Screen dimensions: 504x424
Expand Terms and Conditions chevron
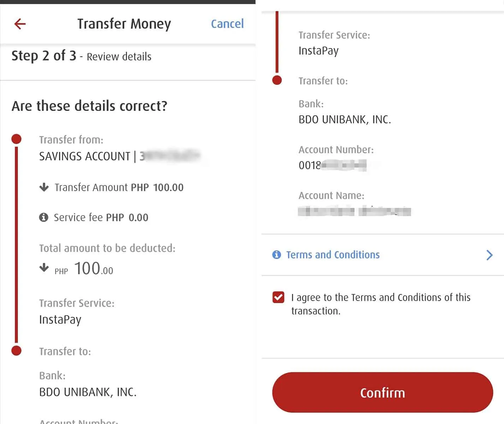(x=489, y=255)
